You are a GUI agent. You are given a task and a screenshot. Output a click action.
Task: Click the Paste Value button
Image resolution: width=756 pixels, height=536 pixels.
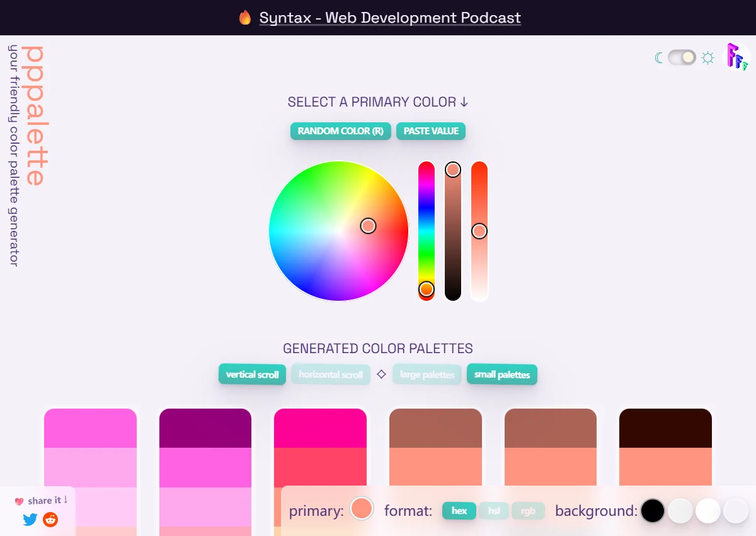click(x=431, y=131)
